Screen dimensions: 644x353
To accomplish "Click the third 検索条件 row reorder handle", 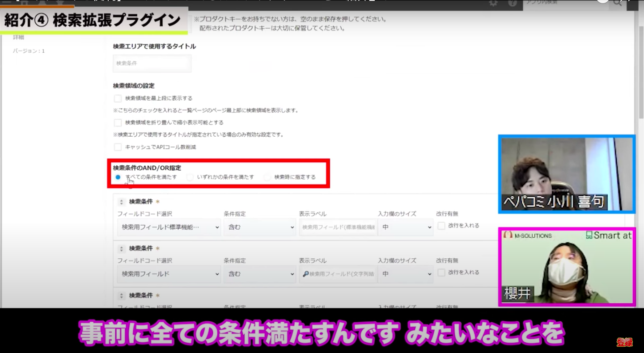I will click(121, 296).
